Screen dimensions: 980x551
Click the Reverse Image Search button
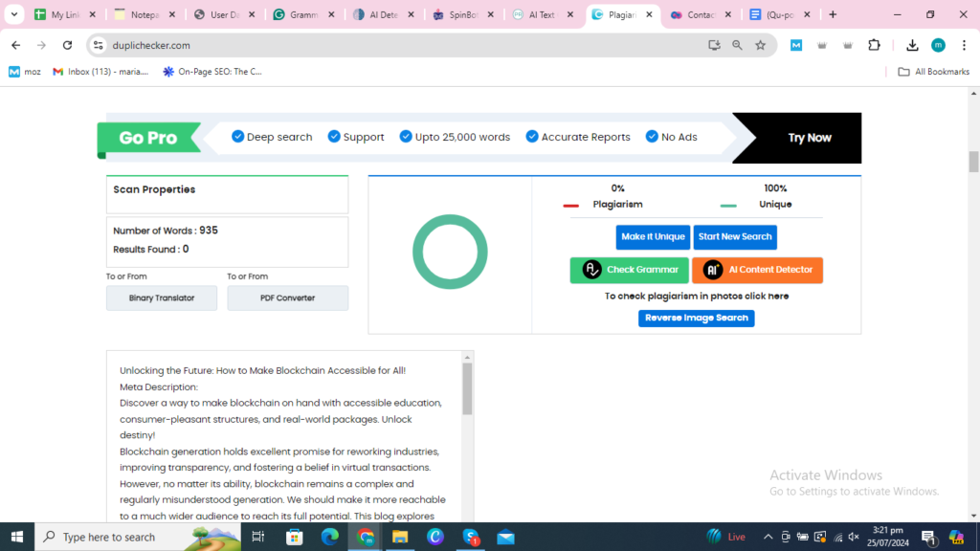(696, 318)
